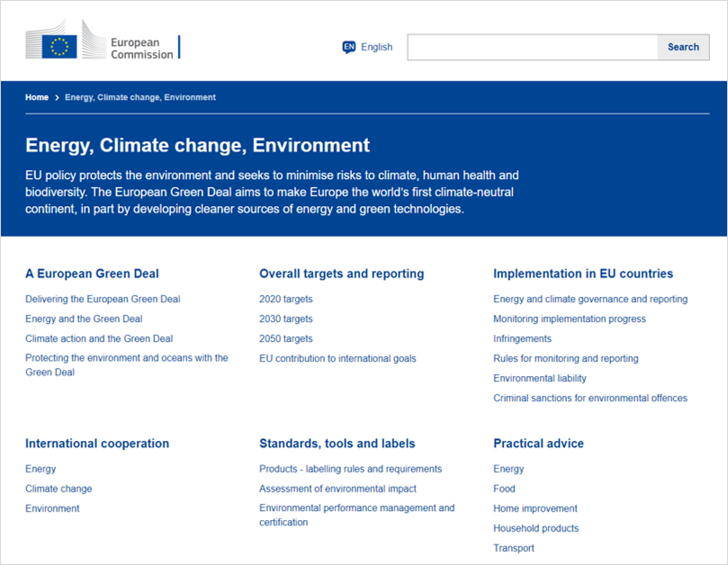Open Home improvement link
This screenshot has width=728, height=565.
tap(535, 508)
